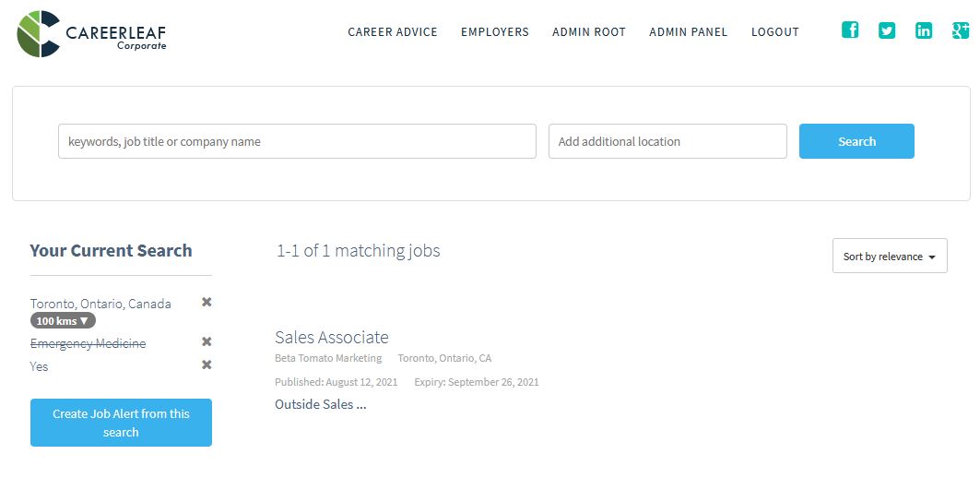This screenshot has height=478, width=980.
Task: Remove the Yes filter
Action: [x=207, y=364]
